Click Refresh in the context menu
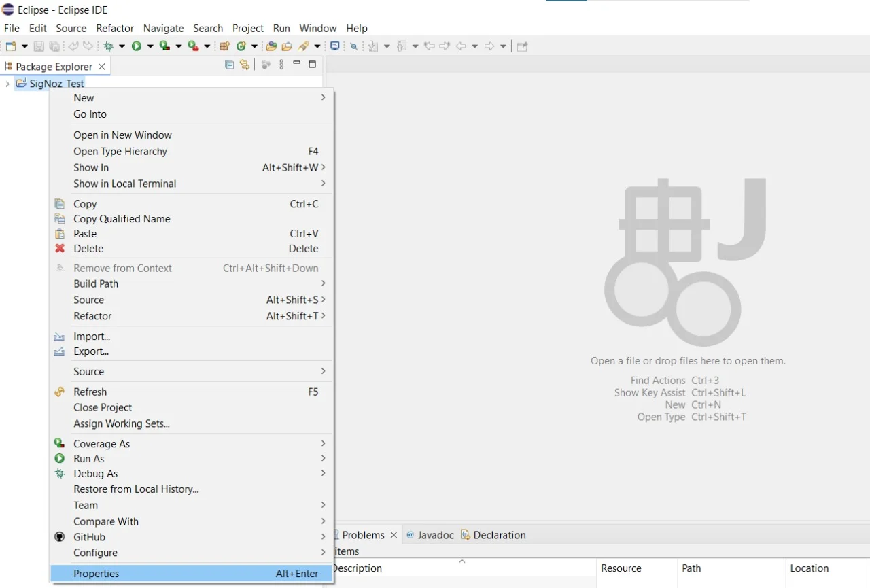Screen dimensions: 870x588 pyautogui.click(x=192, y=392)
